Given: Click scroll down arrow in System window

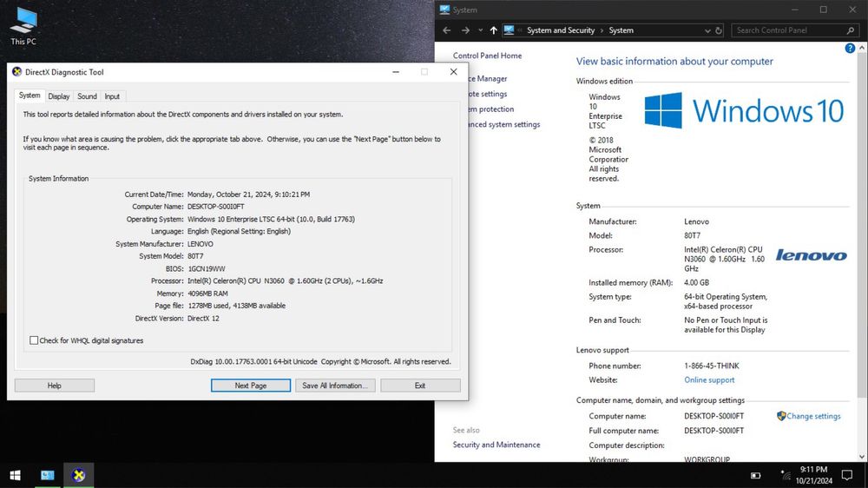Looking at the screenshot, I should point(862,457).
